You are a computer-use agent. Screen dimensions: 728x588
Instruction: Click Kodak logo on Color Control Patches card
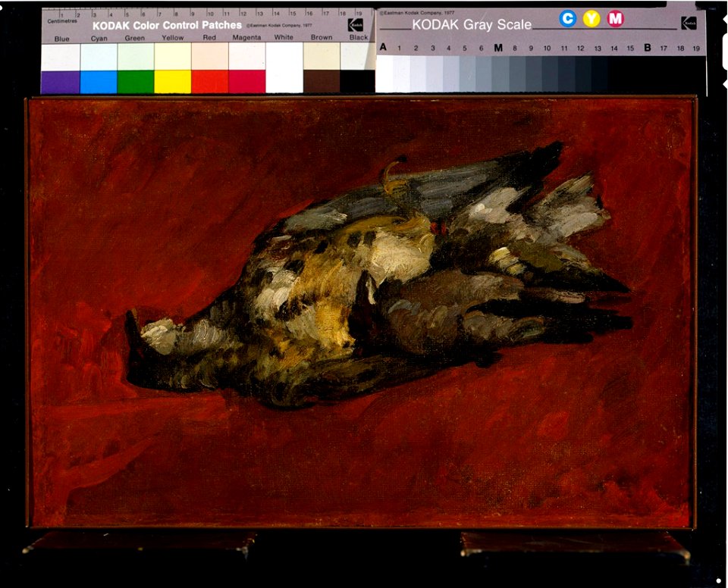(355, 24)
